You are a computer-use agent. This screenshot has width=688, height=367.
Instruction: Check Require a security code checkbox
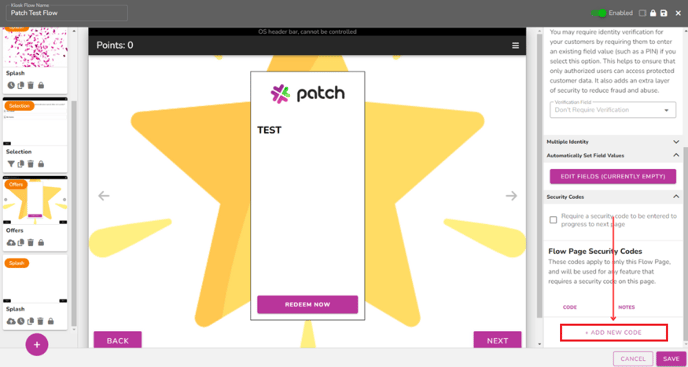coord(553,220)
